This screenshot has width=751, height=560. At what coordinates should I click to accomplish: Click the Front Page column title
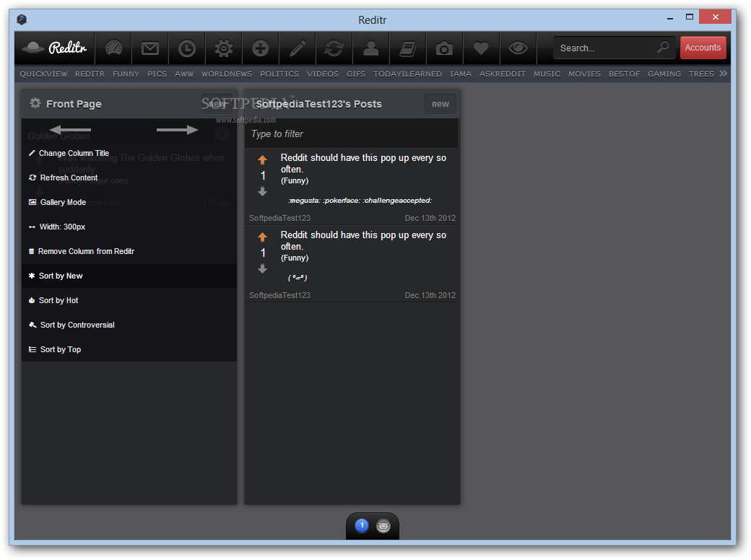pyautogui.click(x=74, y=104)
